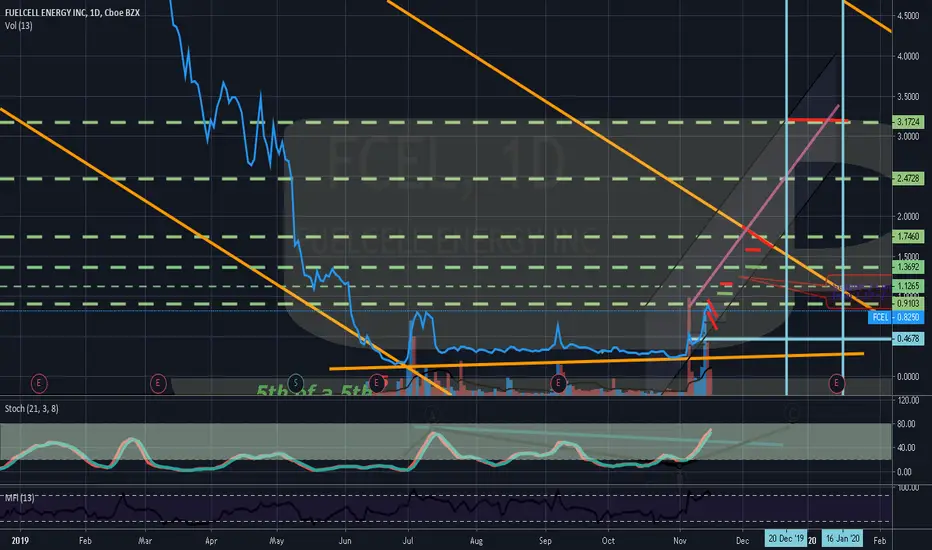This screenshot has width=932, height=550.
Task: Click the 20 Dec '19 date label
Action: click(786, 539)
